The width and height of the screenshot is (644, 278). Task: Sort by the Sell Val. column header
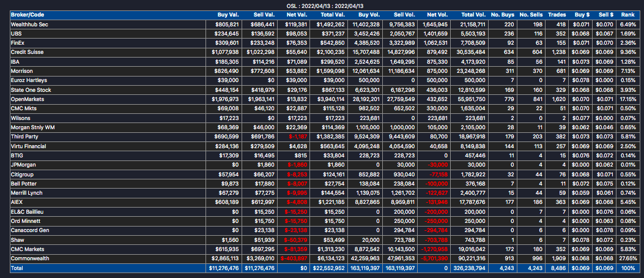click(x=264, y=15)
